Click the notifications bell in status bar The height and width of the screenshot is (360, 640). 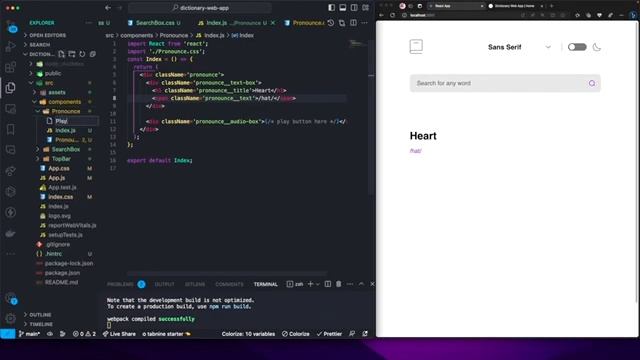pos(365,334)
